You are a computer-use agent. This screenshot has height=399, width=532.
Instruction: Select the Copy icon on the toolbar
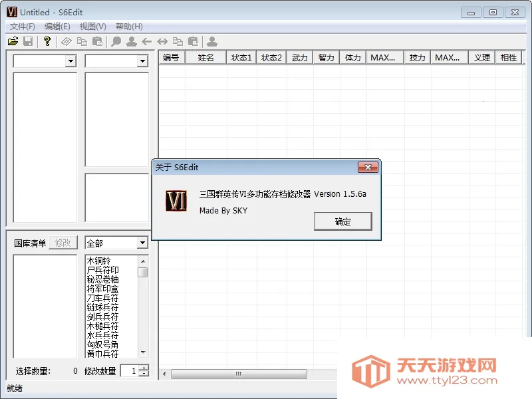tap(82, 41)
